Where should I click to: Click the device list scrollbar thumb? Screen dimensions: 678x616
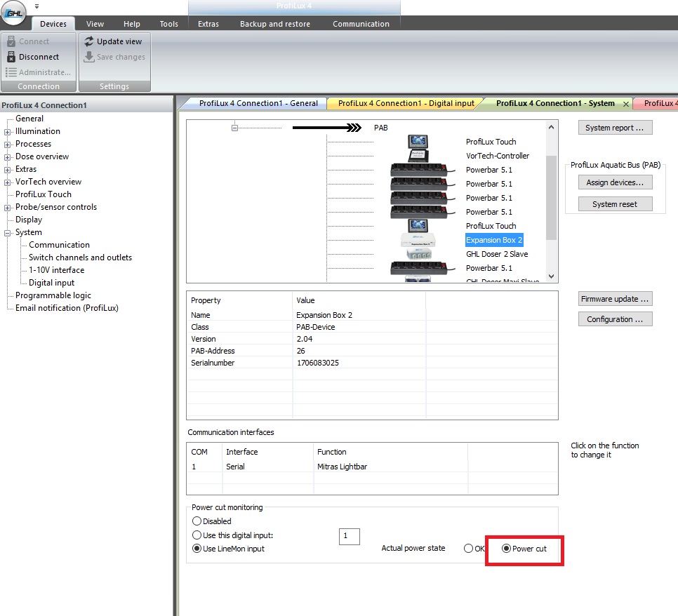coord(551,198)
